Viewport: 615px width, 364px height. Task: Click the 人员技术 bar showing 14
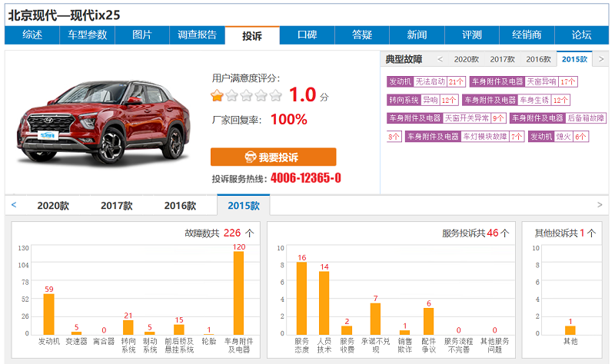[324, 303]
